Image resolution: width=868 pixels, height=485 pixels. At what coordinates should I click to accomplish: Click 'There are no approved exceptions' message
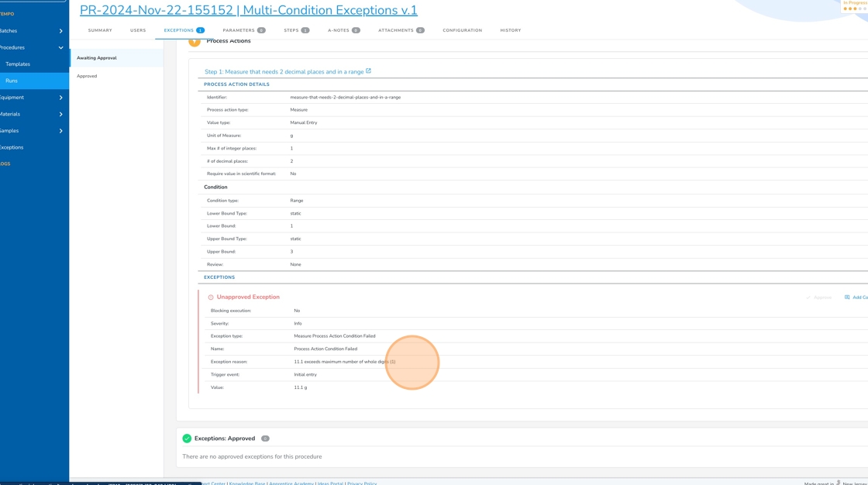[252, 457]
